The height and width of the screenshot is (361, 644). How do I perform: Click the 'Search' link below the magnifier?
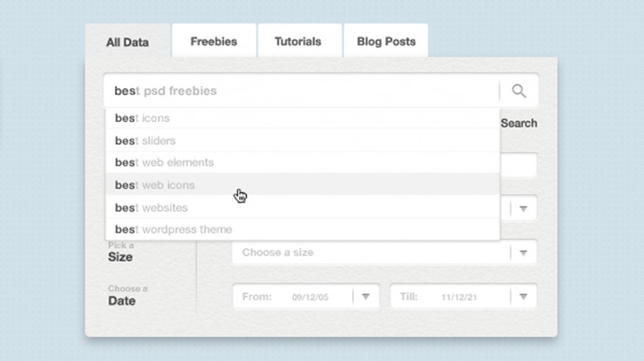click(x=519, y=123)
